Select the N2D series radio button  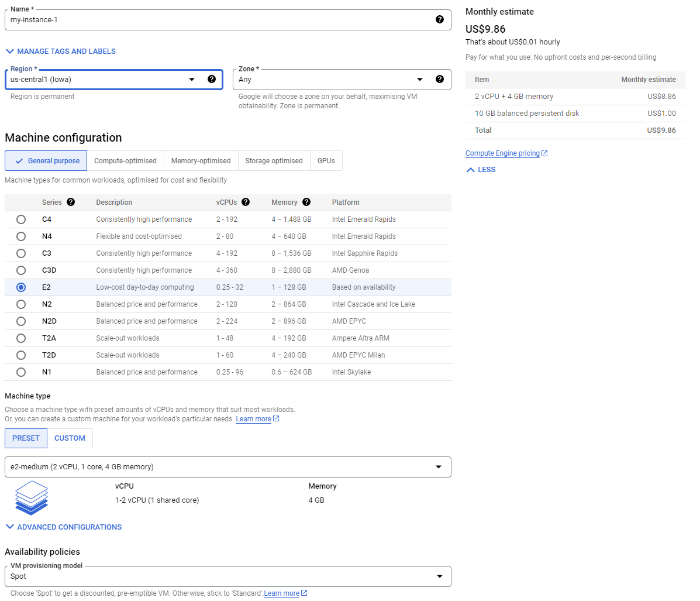click(x=21, y=321)
